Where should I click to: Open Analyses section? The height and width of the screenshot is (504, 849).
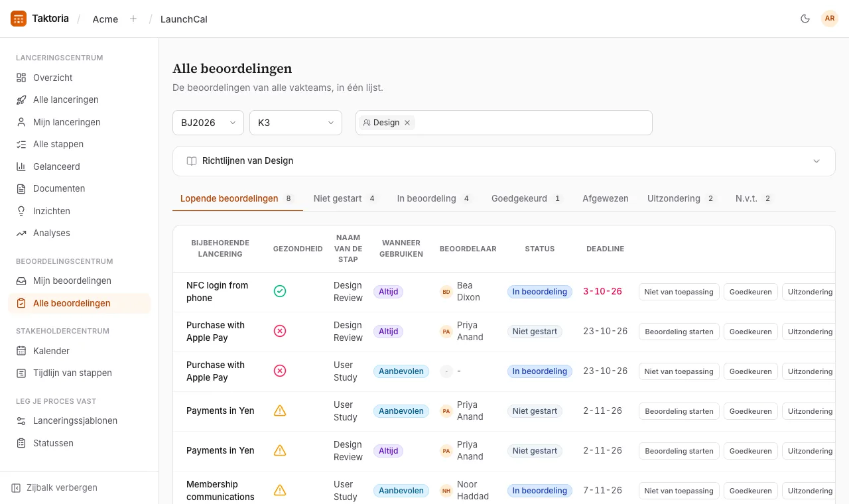pyautogui.click(x=80, y=233)
